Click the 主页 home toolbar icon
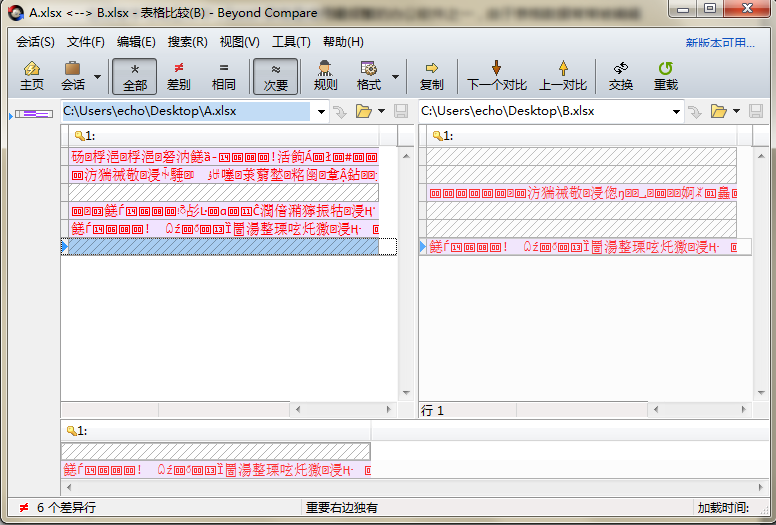The width and height of the screenshot is (776, 525). [32, 76]
